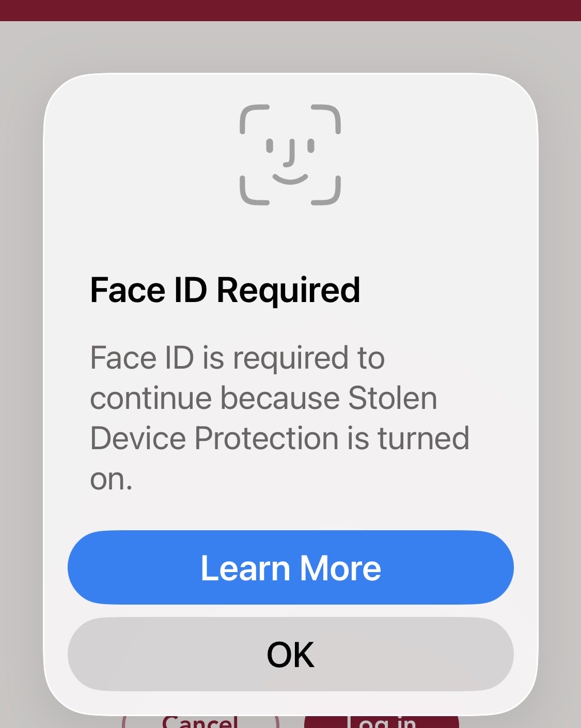This screenshot has width=581, height=728.
Task: Click the word "Learn" on the blue button
Action: (x=245, y=568)
